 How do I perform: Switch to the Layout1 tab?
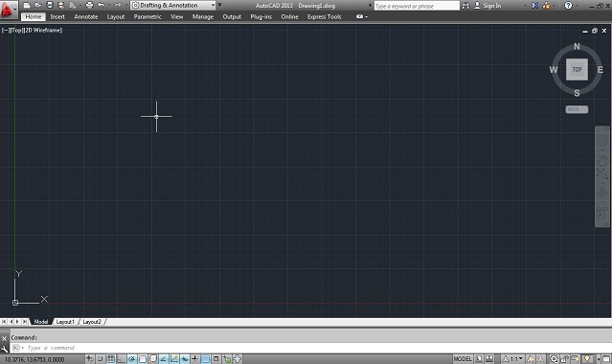coord(65,322)
